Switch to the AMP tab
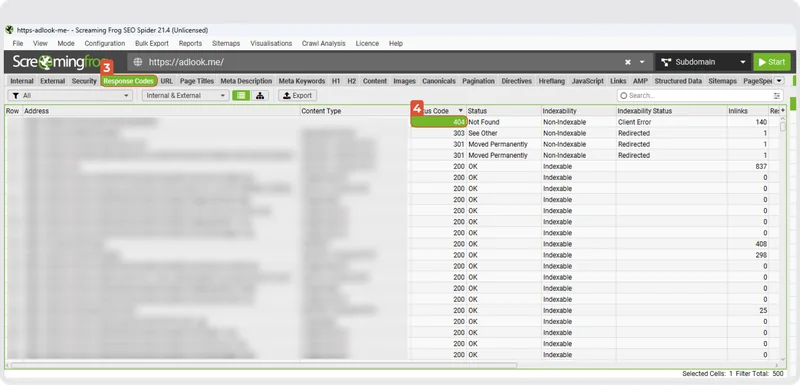Viewport: 800px width, 385px height. click(x=640, y=81)
